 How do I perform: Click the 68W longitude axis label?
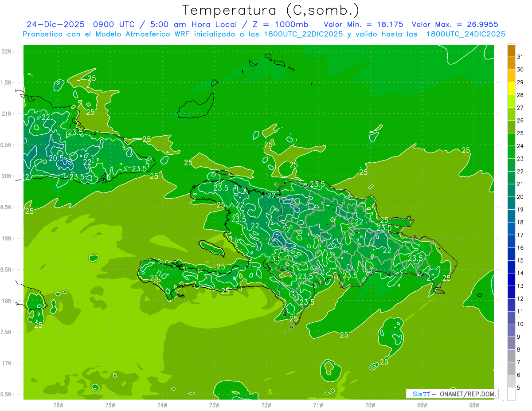click(474, 405)
